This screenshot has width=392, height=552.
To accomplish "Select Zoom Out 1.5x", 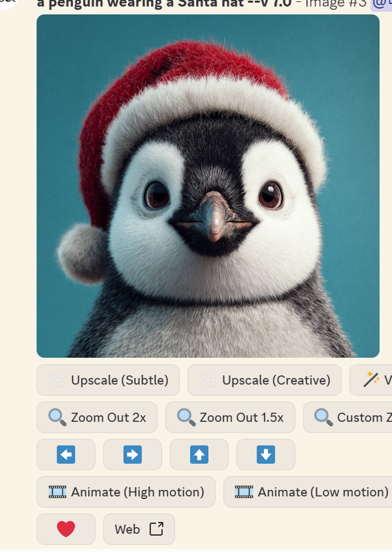I will [230, 417].
